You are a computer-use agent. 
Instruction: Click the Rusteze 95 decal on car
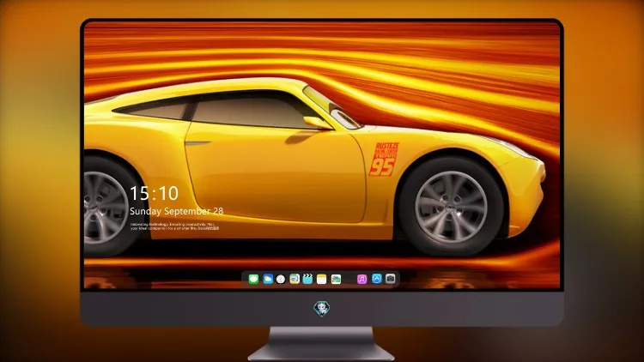pos(385,160)
